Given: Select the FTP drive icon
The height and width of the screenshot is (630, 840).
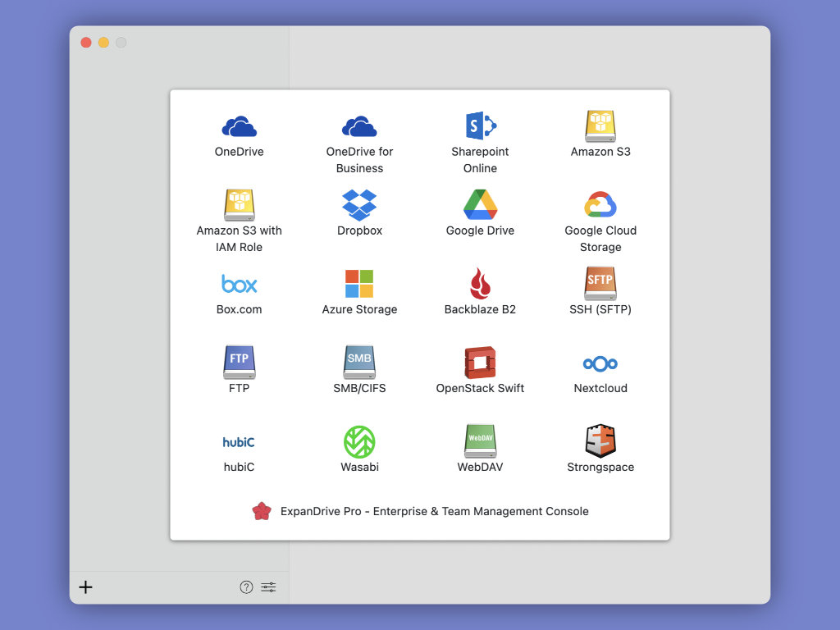Looking at the screenshot, I should click(x=239, y=363).
